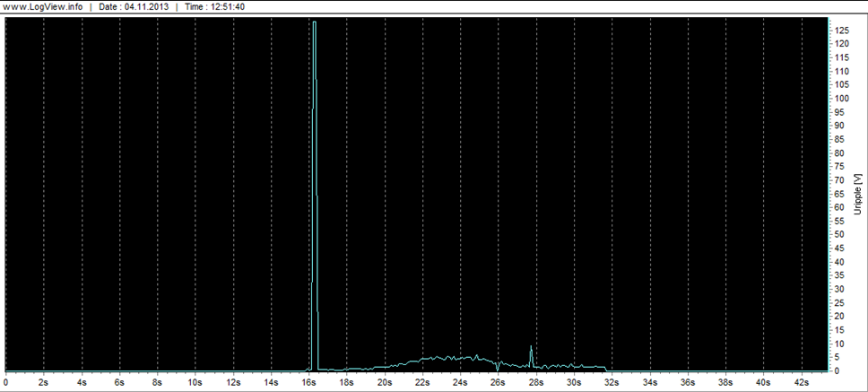Click the 20s time axis label

385,382
